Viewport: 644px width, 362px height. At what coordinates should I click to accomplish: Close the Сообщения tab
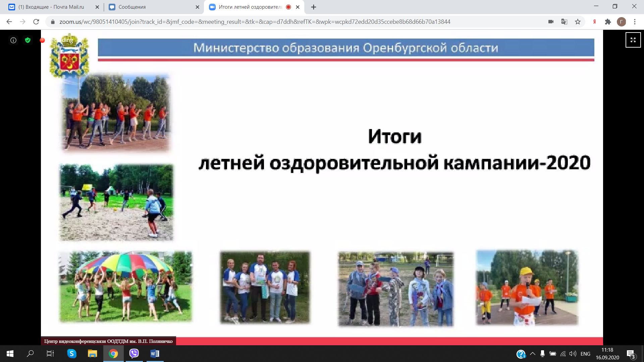[197, 7]
